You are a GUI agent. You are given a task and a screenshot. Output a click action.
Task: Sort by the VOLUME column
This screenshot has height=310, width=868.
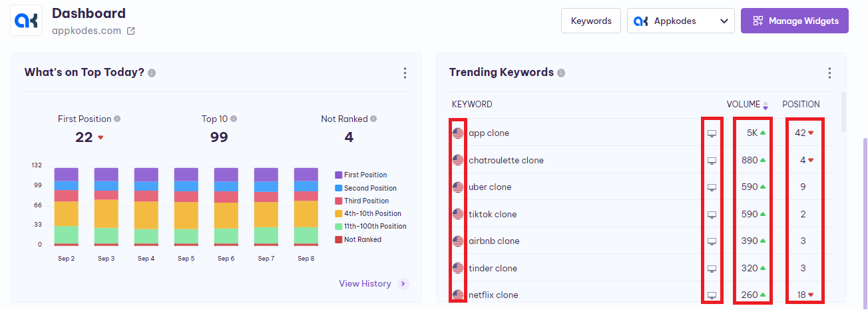click(x=747, y=104)
